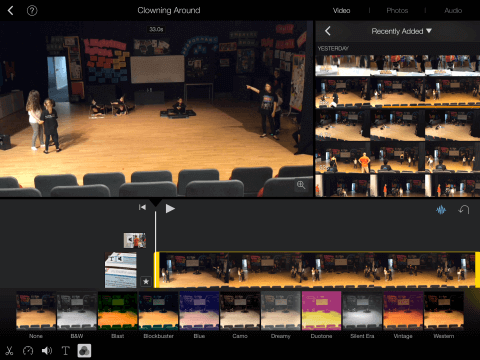Screen dimensions: 480x360
Task: Select the small overlay clip above the timeline
Action: click(135, 240)
